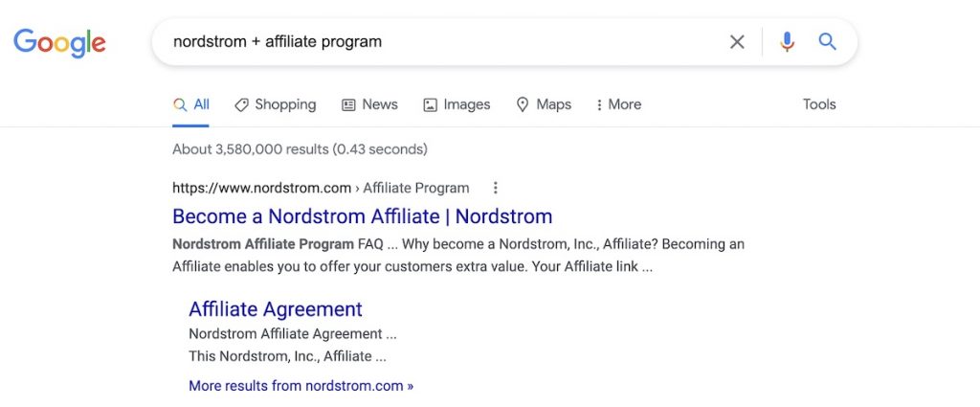This screenshot has width=980, height=407.
Task: Submit search with magnifying glass icon
Action: point(828,42)
